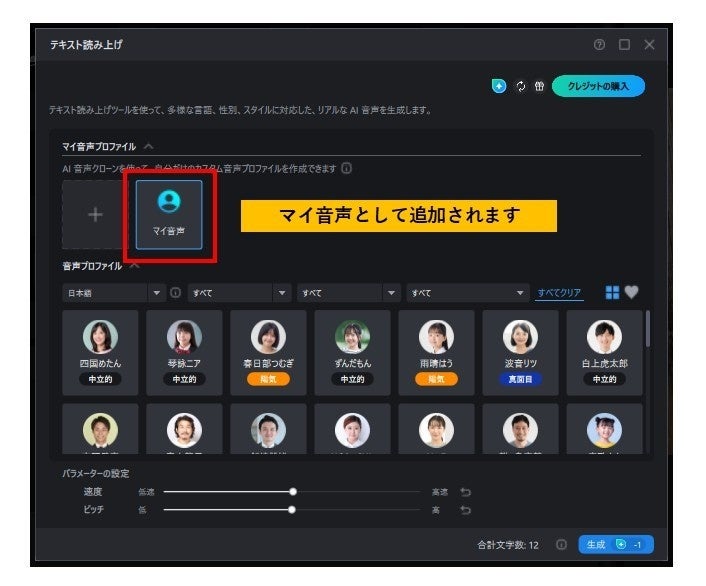The width and height of the screenshot is (706, 586).
Task: Switch to grid view icon
Action: 612,293
